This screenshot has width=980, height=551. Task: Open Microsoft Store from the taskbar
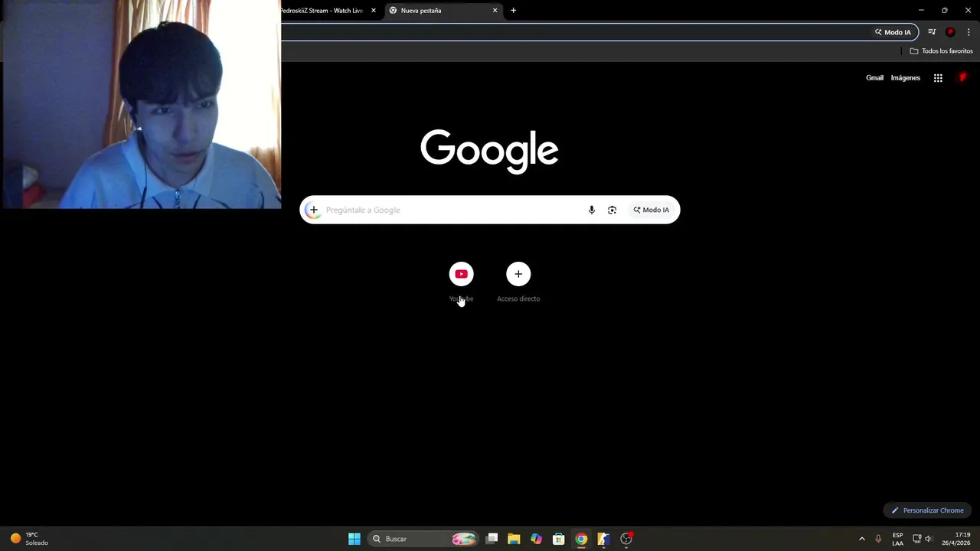tap(558, 539)
